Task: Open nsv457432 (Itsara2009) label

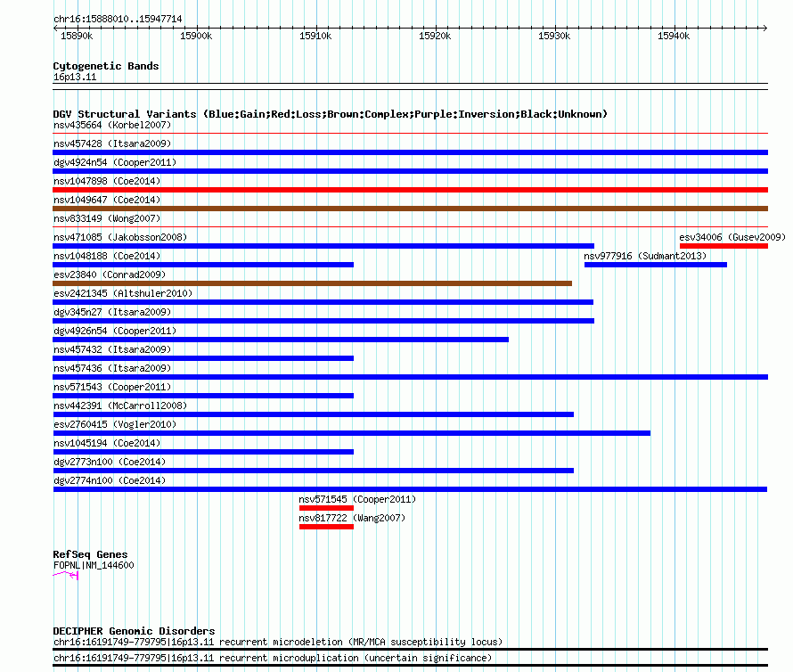Action: [x=112, y=349]
